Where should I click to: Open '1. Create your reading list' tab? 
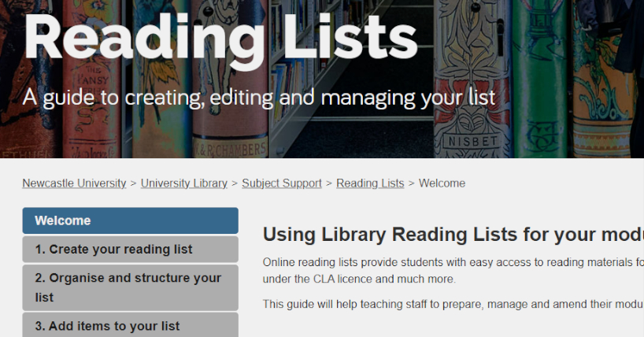pos(130,250)
